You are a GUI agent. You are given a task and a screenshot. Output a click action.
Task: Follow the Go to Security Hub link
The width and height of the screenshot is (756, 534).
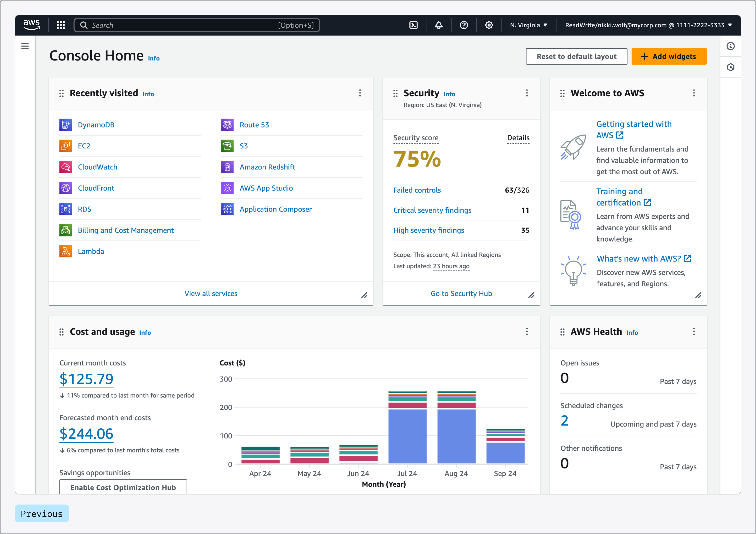pyautogui.click(x=461, y=293)
